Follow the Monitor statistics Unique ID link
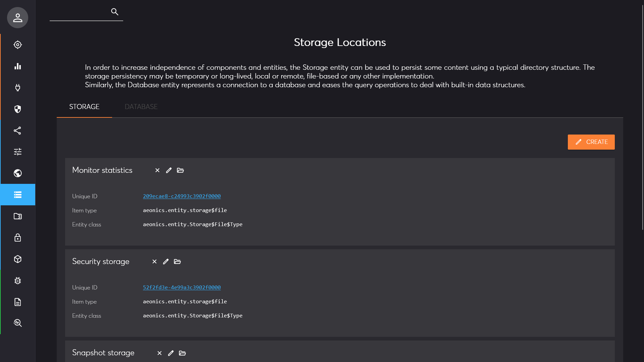 click(182, 196)
